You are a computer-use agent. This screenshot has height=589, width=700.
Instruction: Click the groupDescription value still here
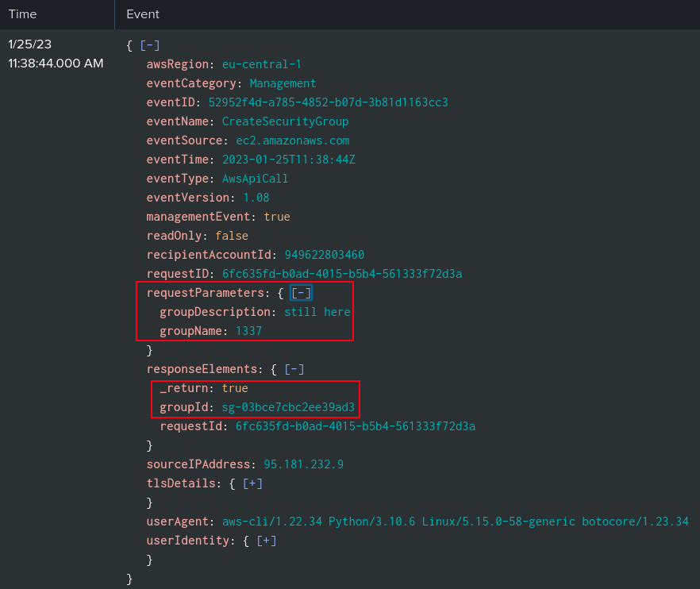coord(317,312)
